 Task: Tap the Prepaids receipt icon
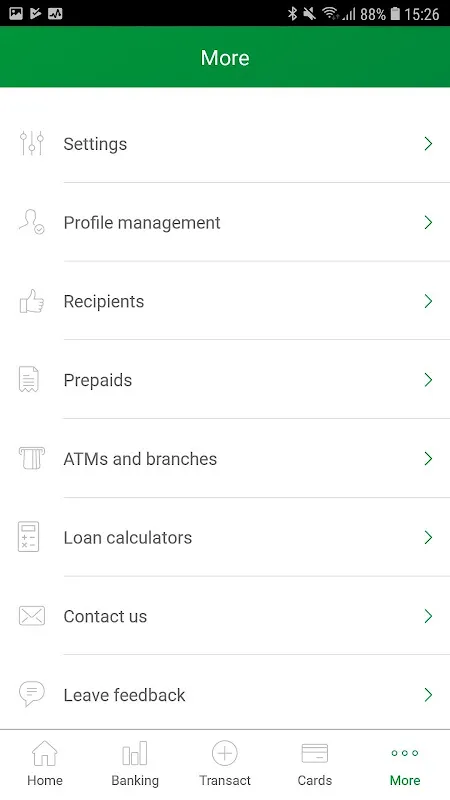29,380
